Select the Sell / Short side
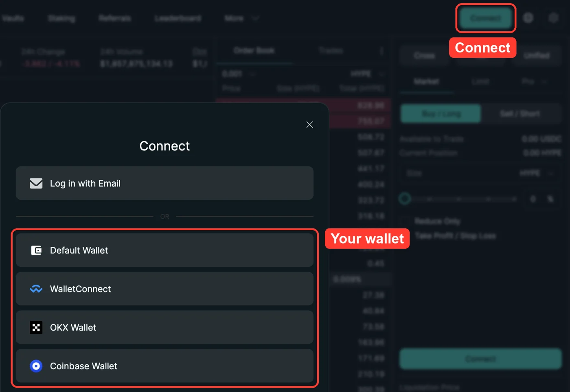The image size is (570, 392). tap(520, 114)
